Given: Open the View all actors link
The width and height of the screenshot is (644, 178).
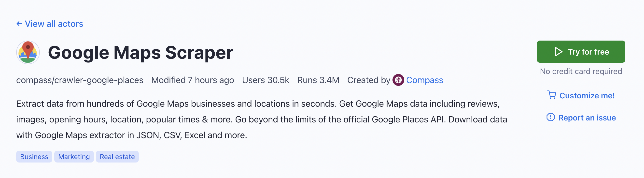Looking at the screenshot, I should (54, 24).
